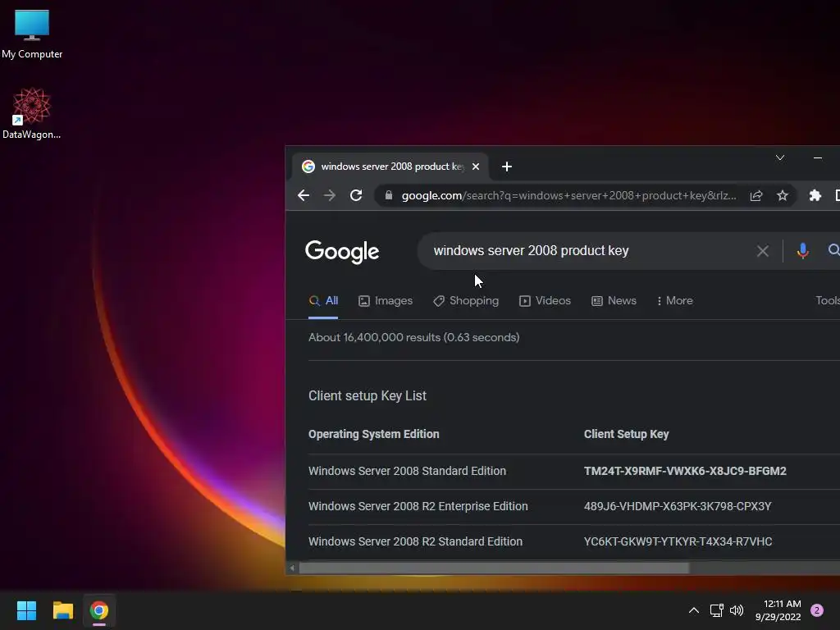
Task: Click key TM24T-X9RMF-VWXK6-X8JC9-BFGM2
Action: tap(685, 471)
